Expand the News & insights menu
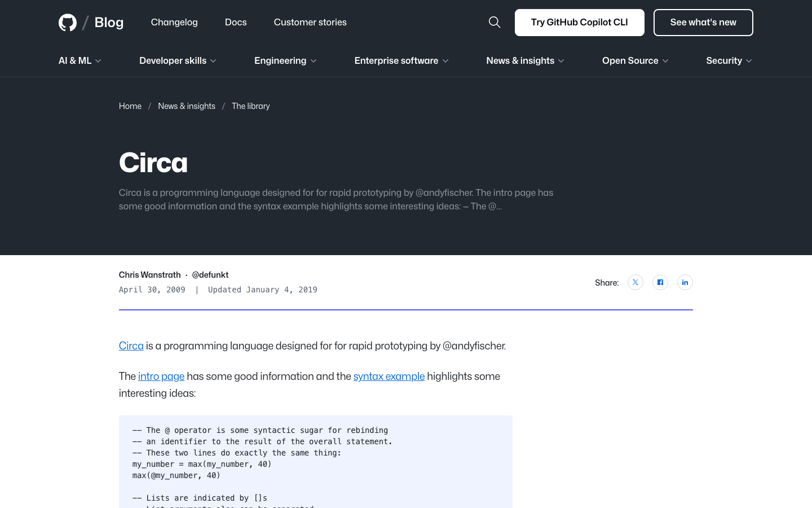 526,60
